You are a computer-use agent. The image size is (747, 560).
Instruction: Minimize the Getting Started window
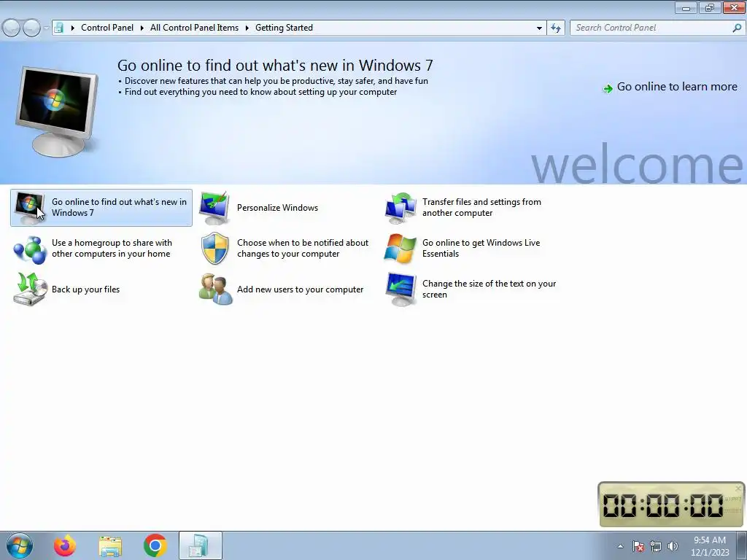686,7
